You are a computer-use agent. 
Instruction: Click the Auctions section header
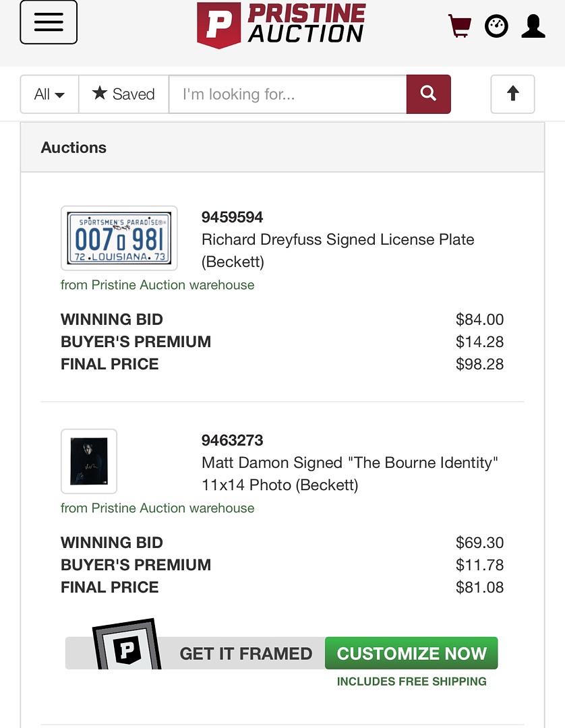[73, 148]
